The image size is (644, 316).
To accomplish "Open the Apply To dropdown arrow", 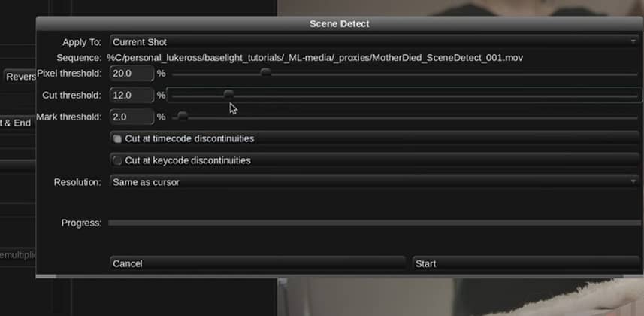I will pos(633,41).
